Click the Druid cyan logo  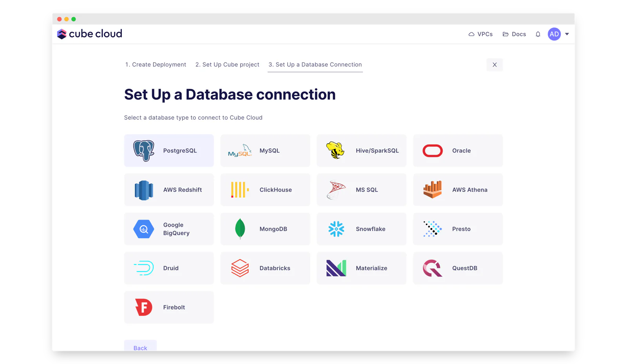pos(144,268)
